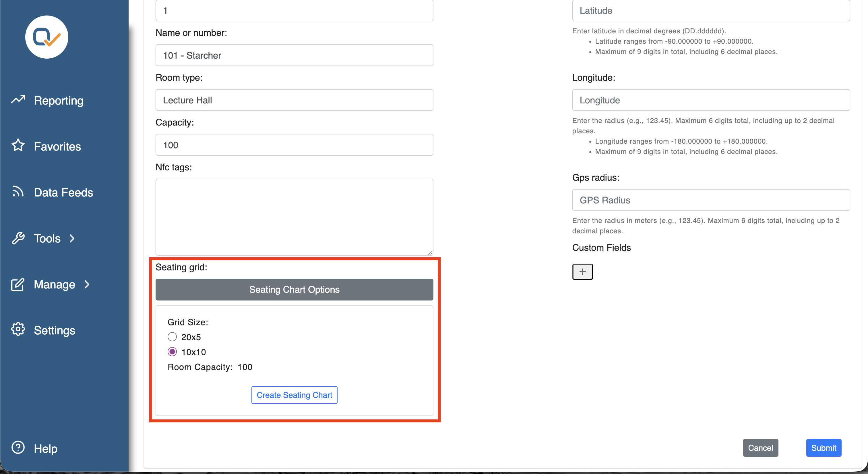The image size is (868, 474).
Task: Click the Longitude: label
Action: (594, 78)
